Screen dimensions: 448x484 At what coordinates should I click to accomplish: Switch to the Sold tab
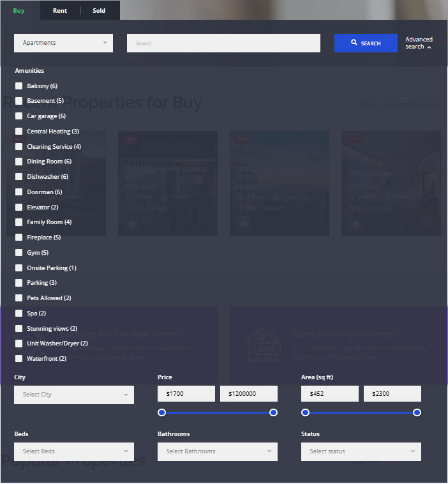click(x=99, y=10)
